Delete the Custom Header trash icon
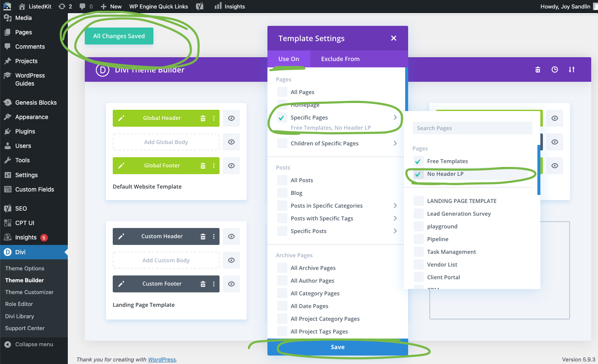The image size is (598, 364). pos(203,236)
